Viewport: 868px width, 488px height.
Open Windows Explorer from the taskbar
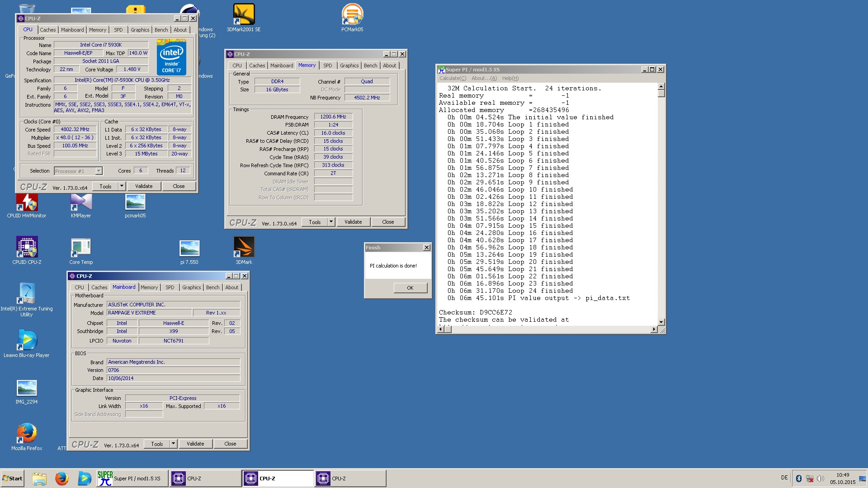click(39, 479)
